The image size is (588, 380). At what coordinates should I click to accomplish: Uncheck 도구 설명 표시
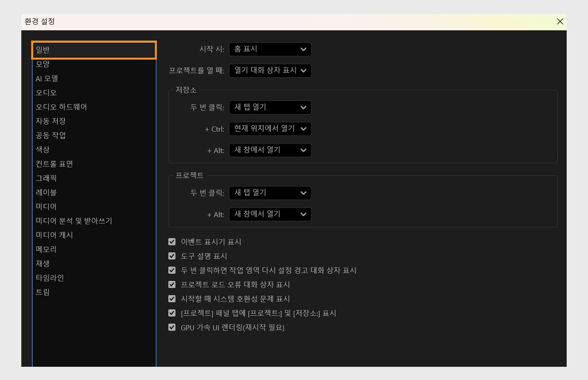click(172, 256)
